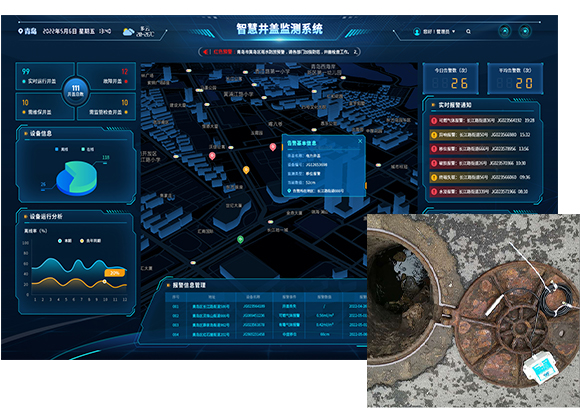Toggle the second pie chart legend item
The width and height of the screenshot is (580, 408).
(88, 149)
